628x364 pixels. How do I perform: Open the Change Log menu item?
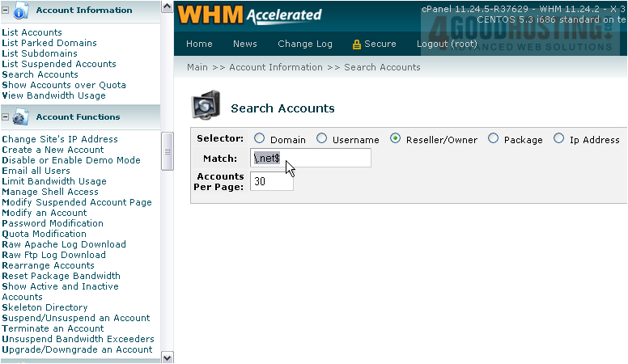(305, 44)
